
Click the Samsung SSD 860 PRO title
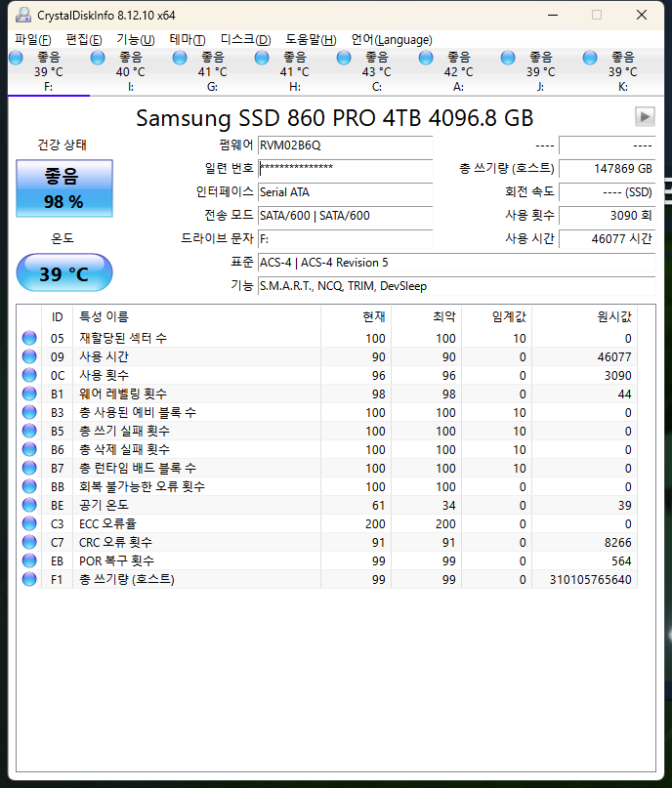[334, 118]
